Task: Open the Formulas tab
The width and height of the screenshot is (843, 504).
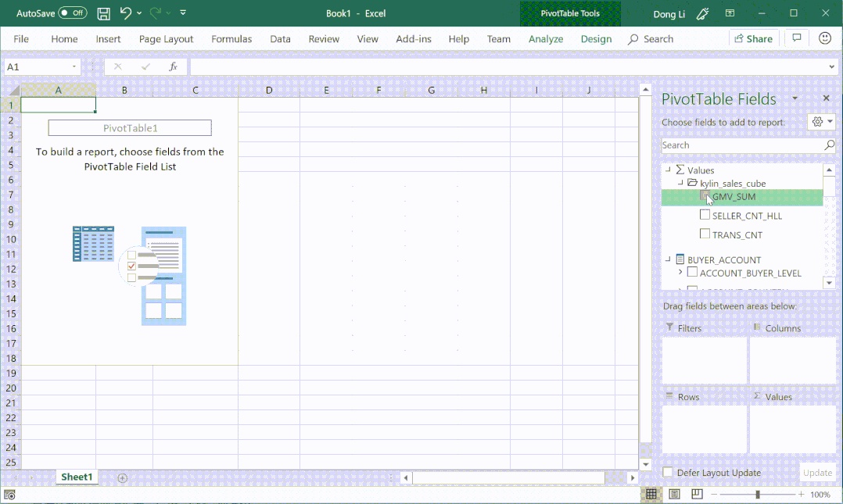Action: click(x=231, y=39)
